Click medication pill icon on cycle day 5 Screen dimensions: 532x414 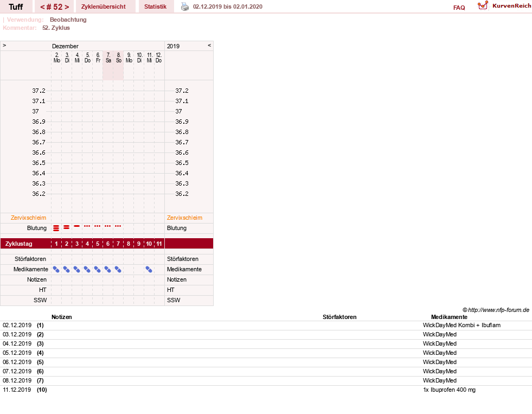click(98, 270)
